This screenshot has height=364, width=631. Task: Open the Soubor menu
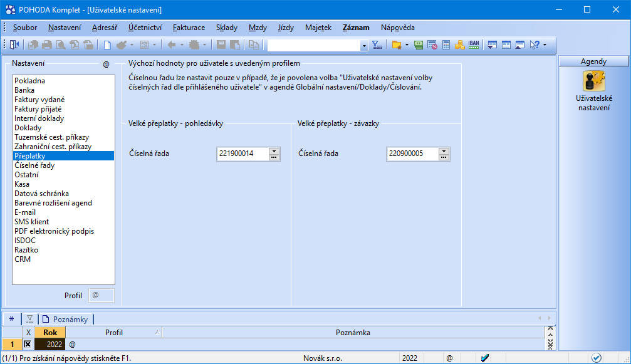tap(25, 28)
